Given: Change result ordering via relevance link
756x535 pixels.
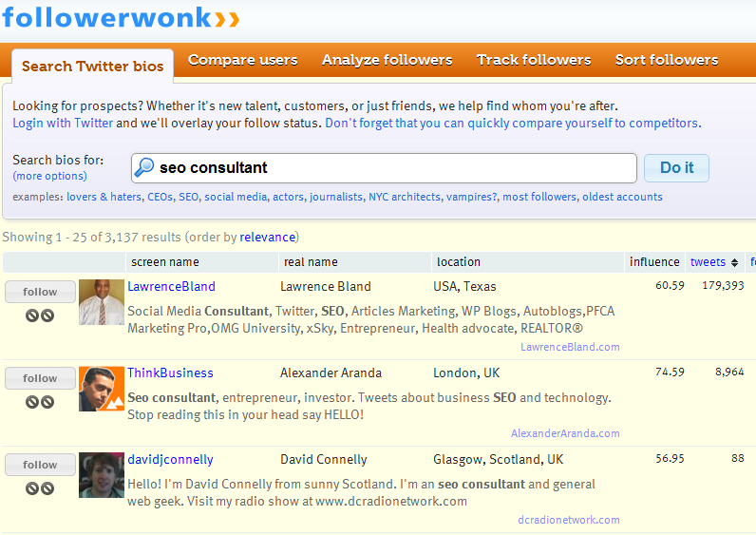Looking at the screenshot, I should 267,237.
